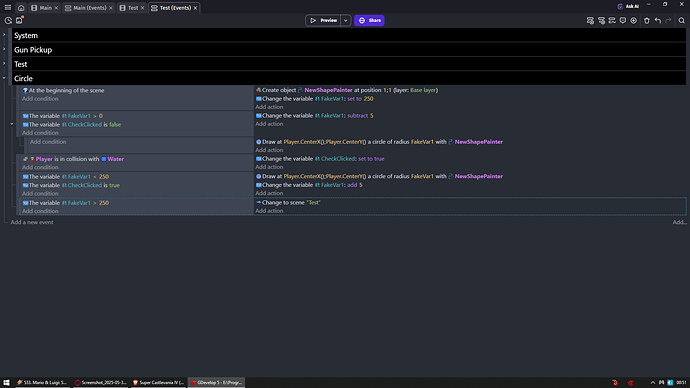Expand the Gun Pickup group
Screen dimensions: 690x388
coord(4,49)
